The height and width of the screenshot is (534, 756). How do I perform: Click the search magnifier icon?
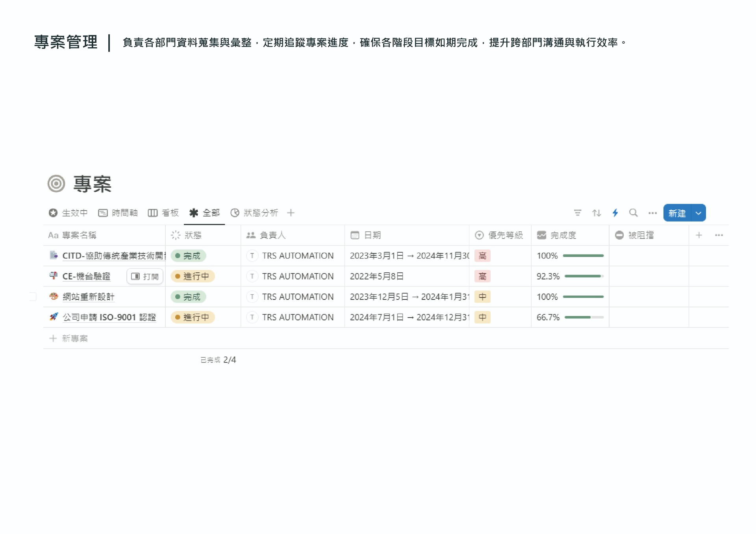pyautogui.click(x=633, y=213)
